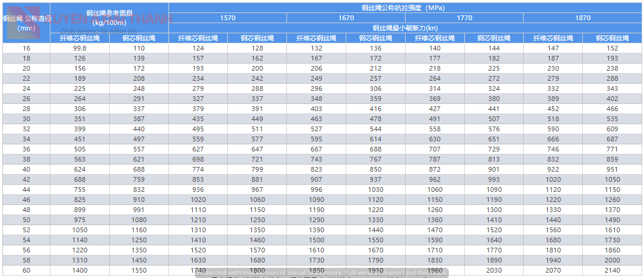Click the 钢丝绳最小破断力(kn) header row

[406, 28]
